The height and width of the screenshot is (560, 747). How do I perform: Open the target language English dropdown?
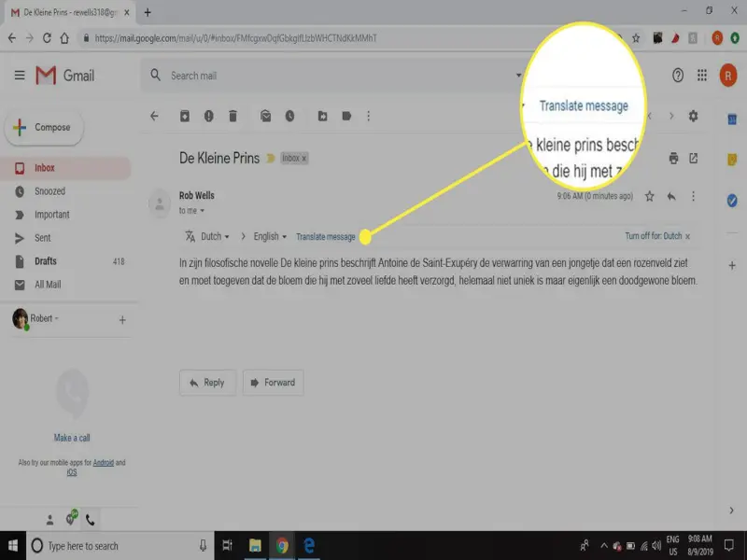[x=267, y=236]
